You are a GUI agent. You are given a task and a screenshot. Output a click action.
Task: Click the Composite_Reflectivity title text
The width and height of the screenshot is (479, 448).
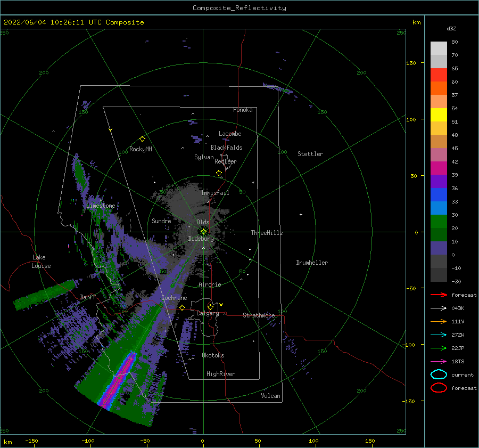(x=239, y=8)
